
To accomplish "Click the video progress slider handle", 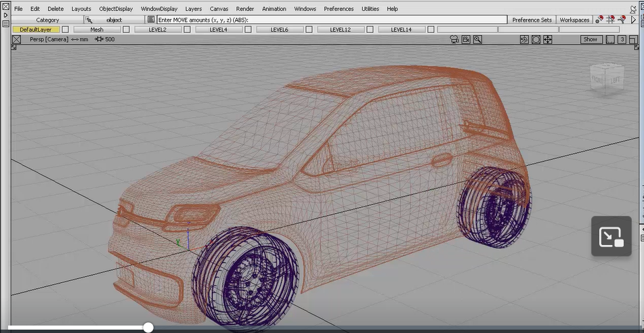I will (148, 328).
